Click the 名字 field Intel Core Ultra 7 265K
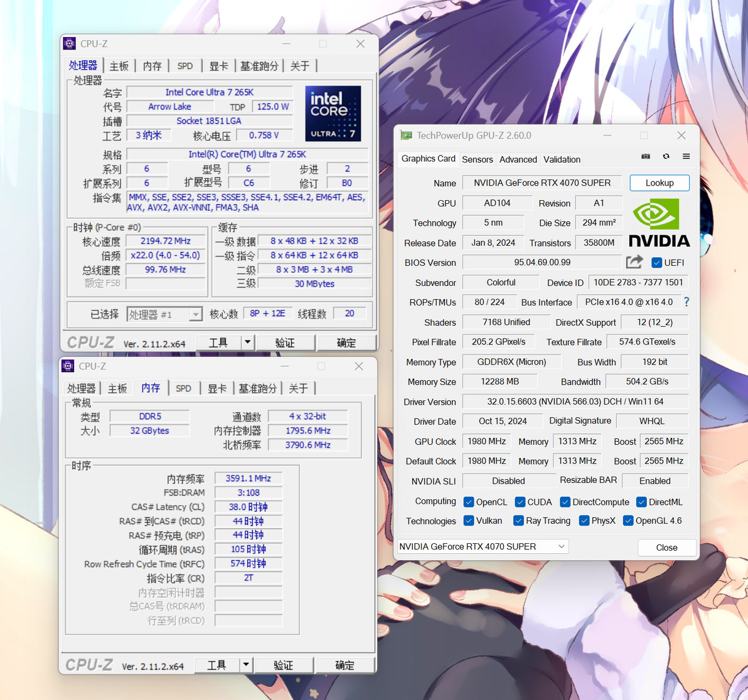Screen dimensions: 748x700 pos(210,92)
